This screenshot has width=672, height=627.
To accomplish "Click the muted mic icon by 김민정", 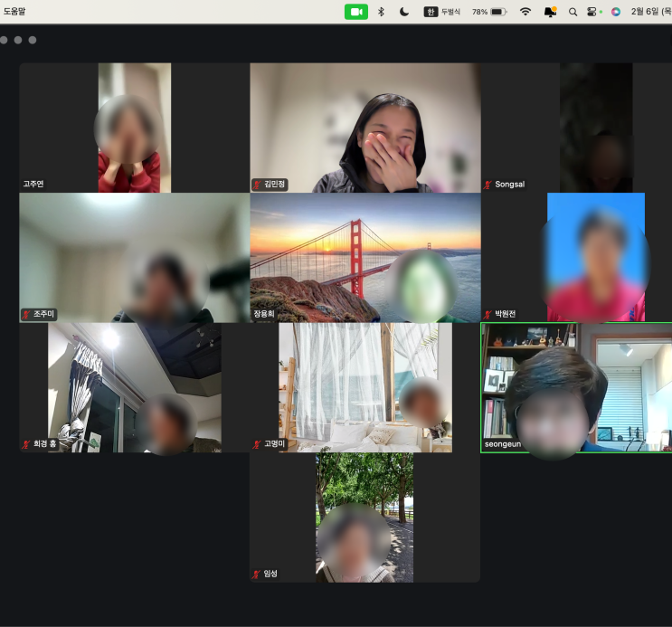I will (257, 185).
